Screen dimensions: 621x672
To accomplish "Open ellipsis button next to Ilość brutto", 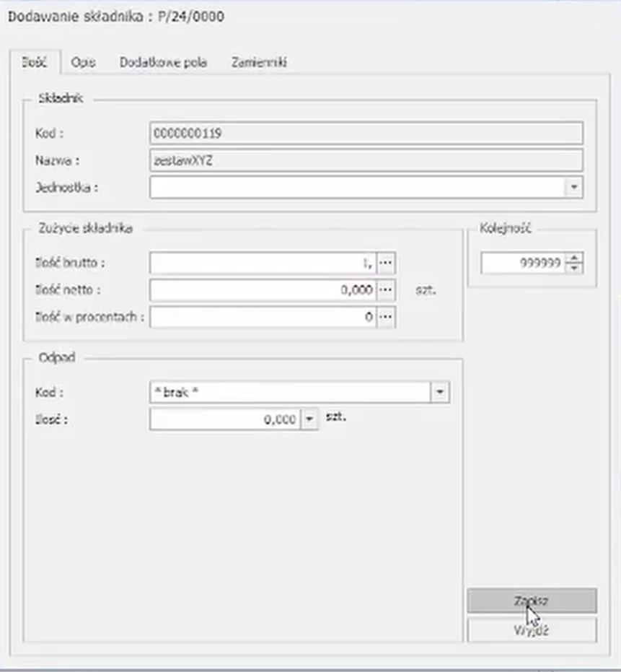I will point(386,263).
